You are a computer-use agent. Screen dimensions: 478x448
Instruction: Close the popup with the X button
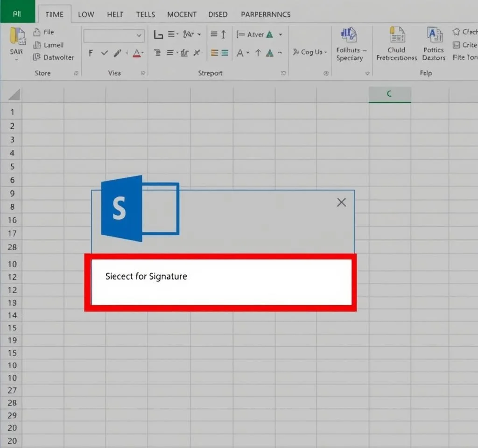pyautogui.click(x=341, y=203)
